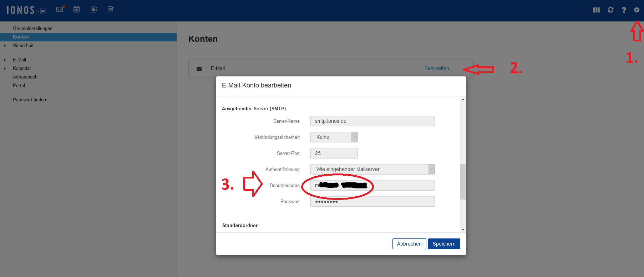Open the Verbindungssicherheit dropdown

pos(334,137)
